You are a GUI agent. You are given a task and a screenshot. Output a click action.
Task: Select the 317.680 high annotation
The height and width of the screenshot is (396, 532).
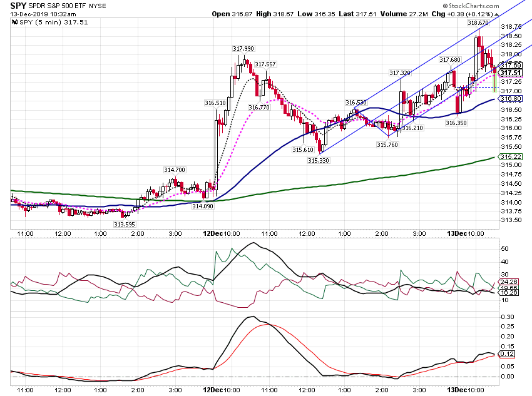point(450,60)
